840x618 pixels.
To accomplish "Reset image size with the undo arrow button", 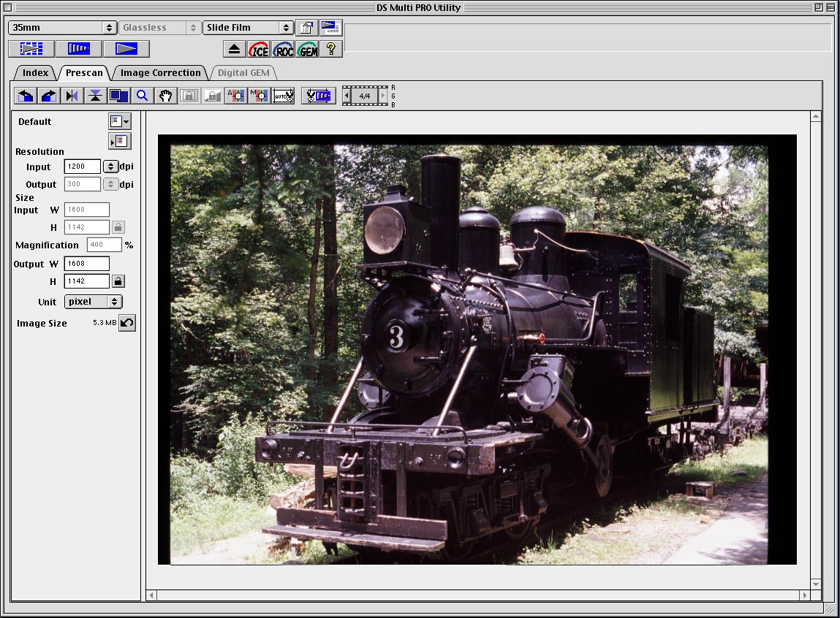I will [127, 323].
